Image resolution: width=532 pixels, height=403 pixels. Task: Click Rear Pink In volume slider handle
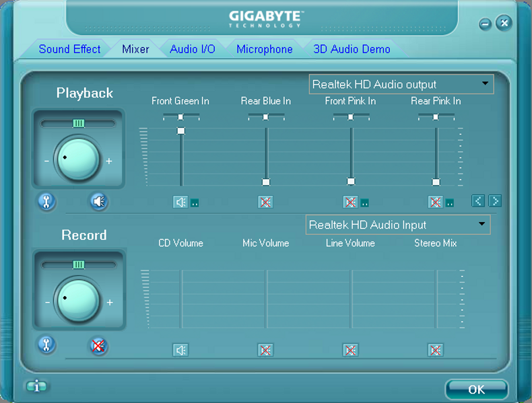point(436,182)
